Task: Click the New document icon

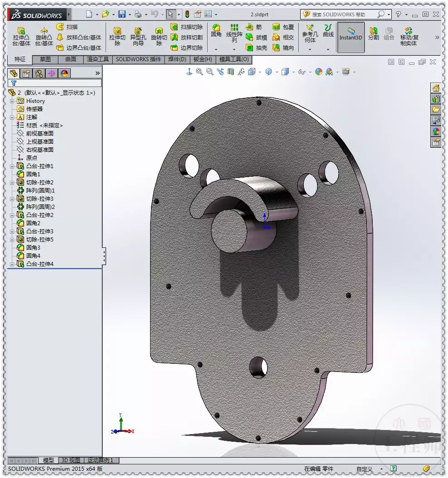Action: click(89, 14)
